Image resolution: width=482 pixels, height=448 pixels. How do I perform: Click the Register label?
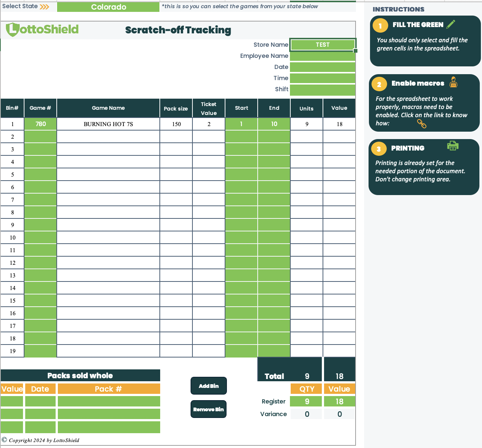tap(273, 401)
